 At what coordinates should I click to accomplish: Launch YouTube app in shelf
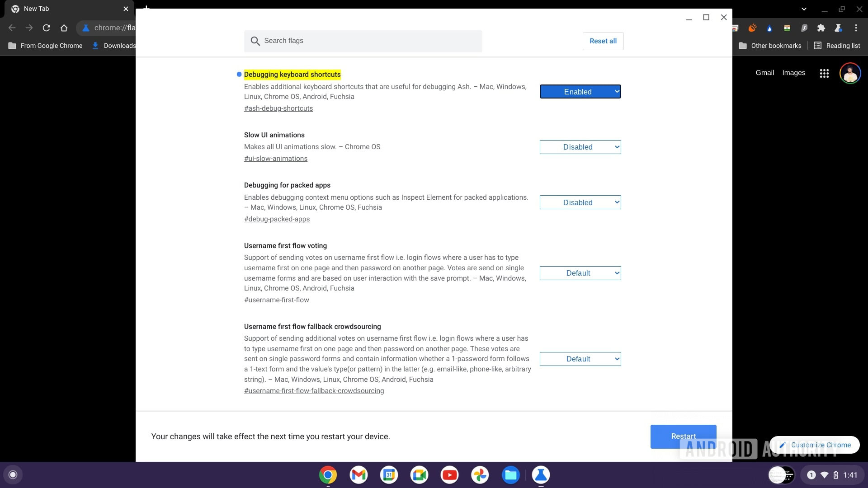(x=449, y=475)
